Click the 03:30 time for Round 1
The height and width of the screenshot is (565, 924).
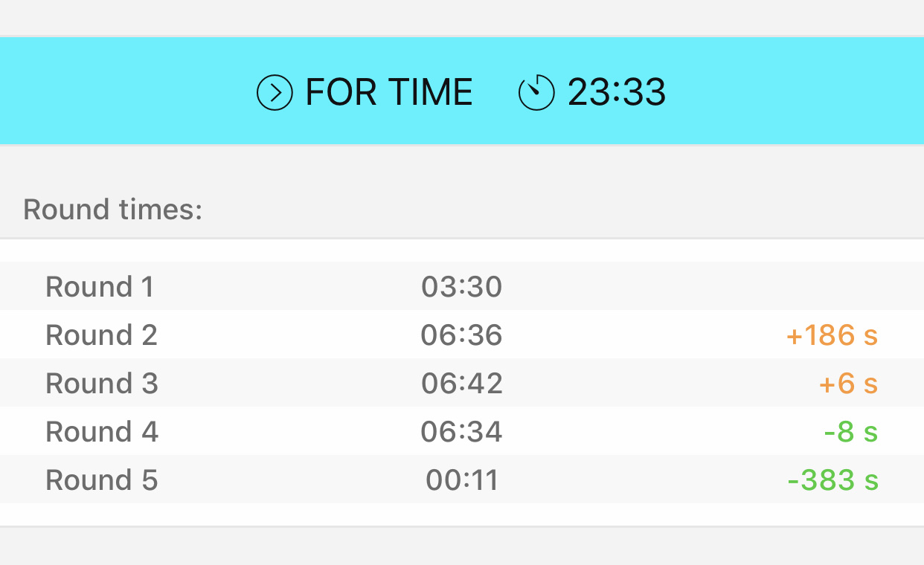462,287
